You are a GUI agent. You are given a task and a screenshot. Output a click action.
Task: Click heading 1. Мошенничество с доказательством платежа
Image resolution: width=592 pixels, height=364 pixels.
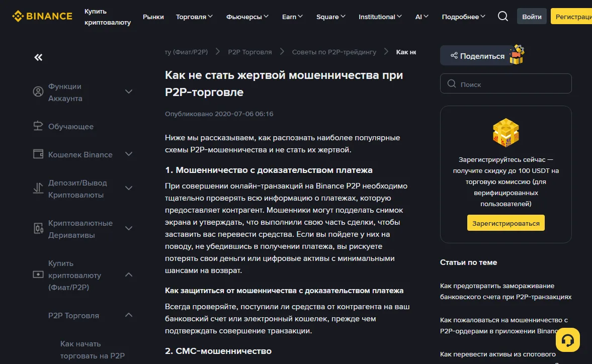269,170
